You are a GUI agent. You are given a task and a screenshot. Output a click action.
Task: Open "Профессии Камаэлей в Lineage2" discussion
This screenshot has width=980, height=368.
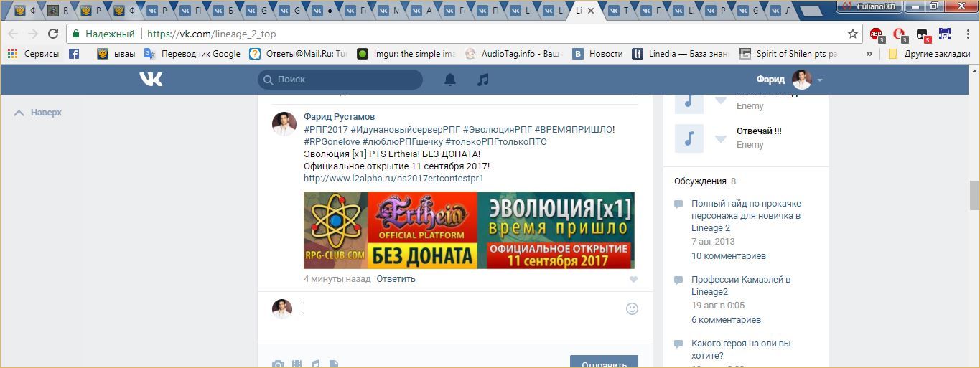point(741,286)
